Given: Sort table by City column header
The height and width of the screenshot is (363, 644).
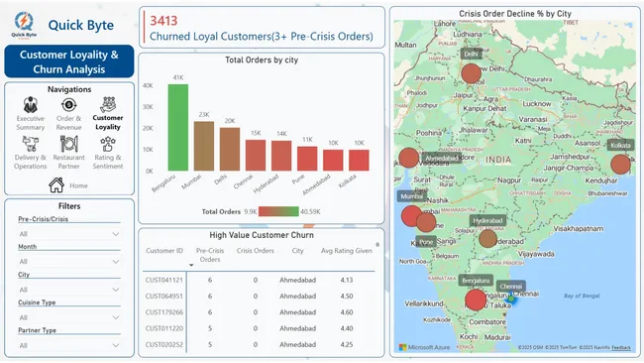Looking at the screenshot, I should point(298,250).
